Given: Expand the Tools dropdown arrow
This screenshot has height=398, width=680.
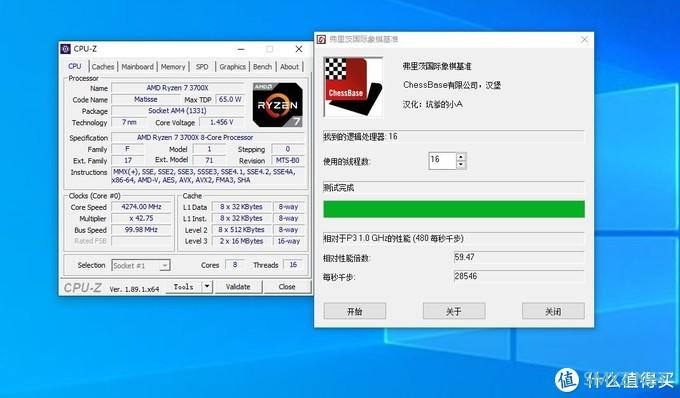Looking at the screenshot, I should [207, 287].
